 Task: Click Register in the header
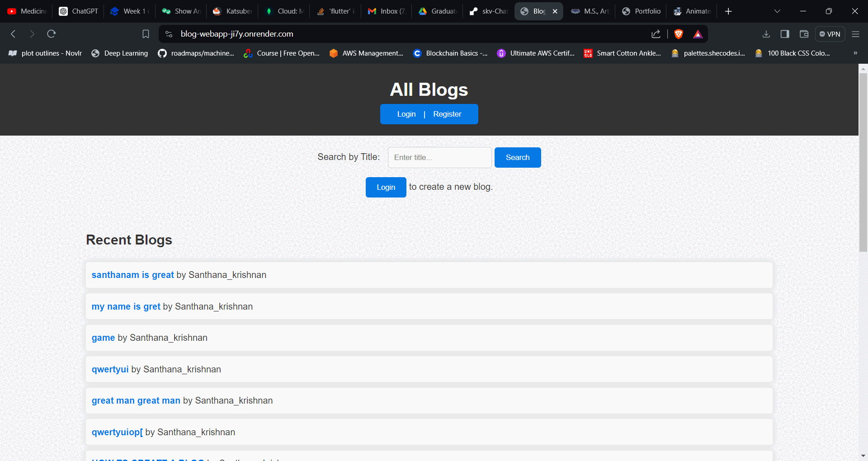click(447, 114)
